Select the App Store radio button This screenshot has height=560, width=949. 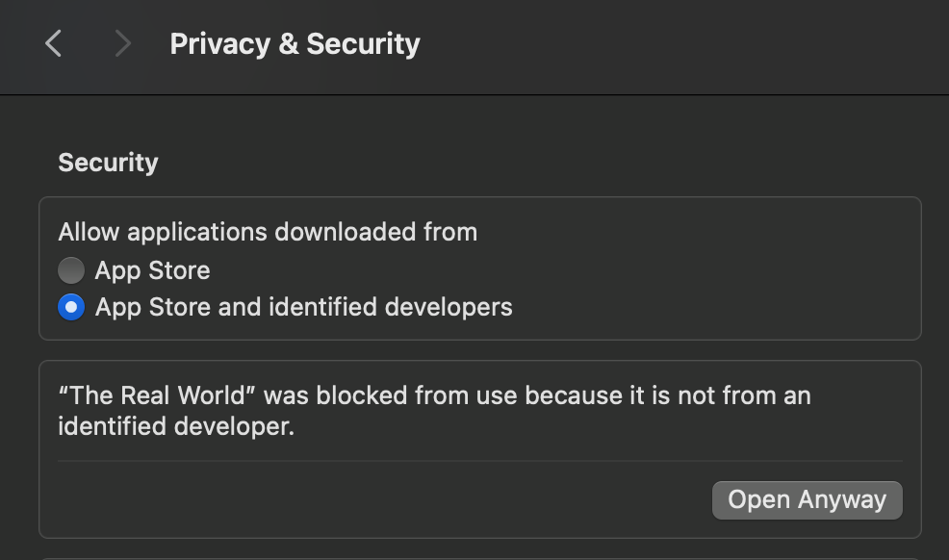[71, 270]
